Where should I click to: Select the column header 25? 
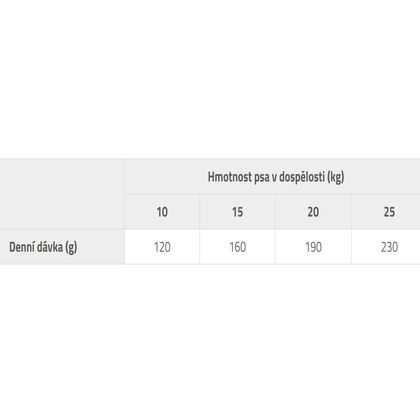pos(389,212)
